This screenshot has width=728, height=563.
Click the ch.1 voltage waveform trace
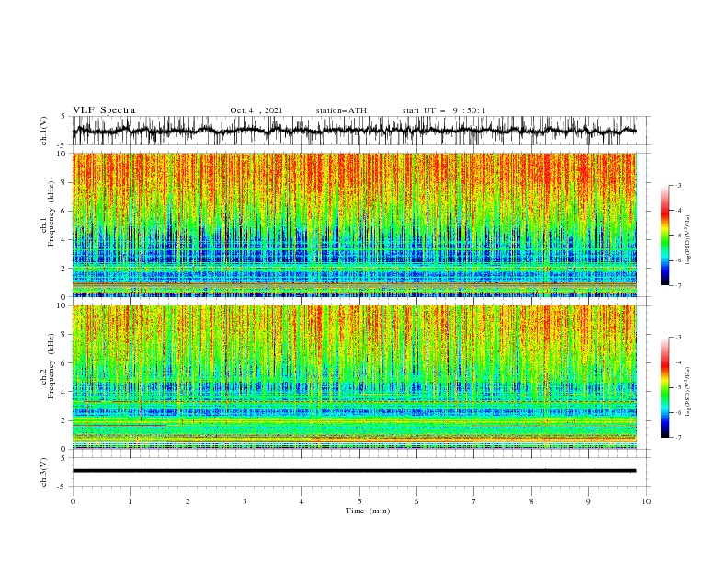click(x=354, y=131)
